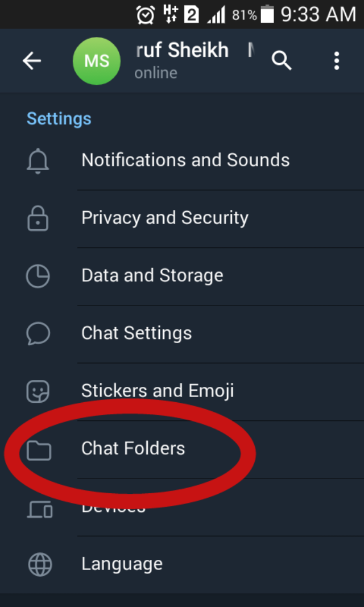Tap the Devices screen icon
This screenshot has width=364, height=607.
(x=39, y=509)
